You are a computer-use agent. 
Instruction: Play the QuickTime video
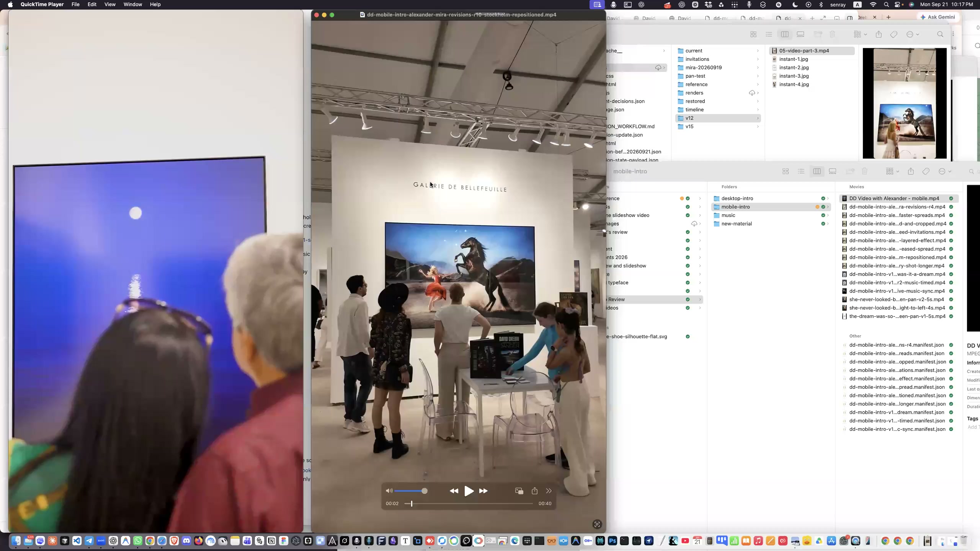[x=469, y=491]
